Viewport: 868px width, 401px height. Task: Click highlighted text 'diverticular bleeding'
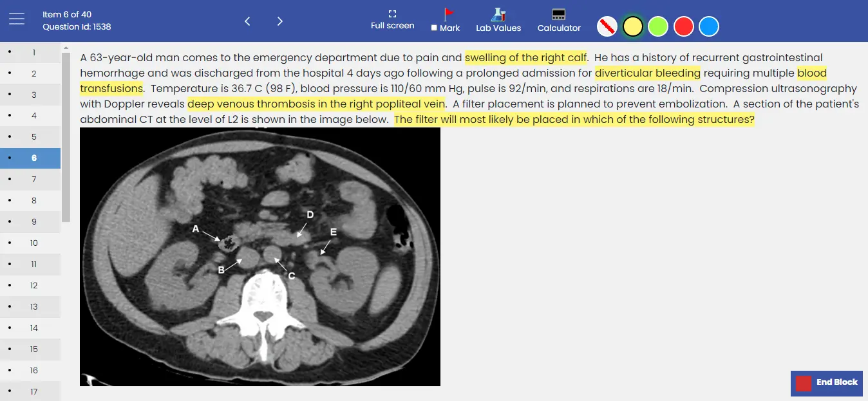coord(648,73)
